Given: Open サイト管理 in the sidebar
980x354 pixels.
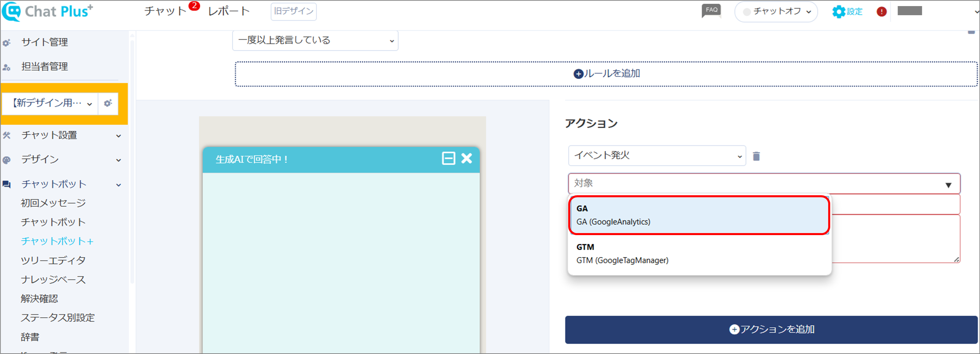Looking at the screenshot, I should point(45,42).
